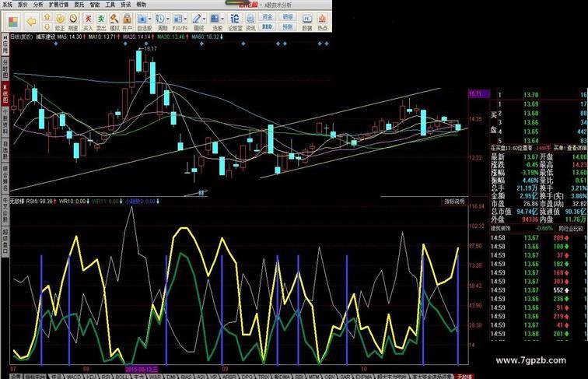Click the 预测 button
Viewport: 588px width, 379px height.
point(288,27)
